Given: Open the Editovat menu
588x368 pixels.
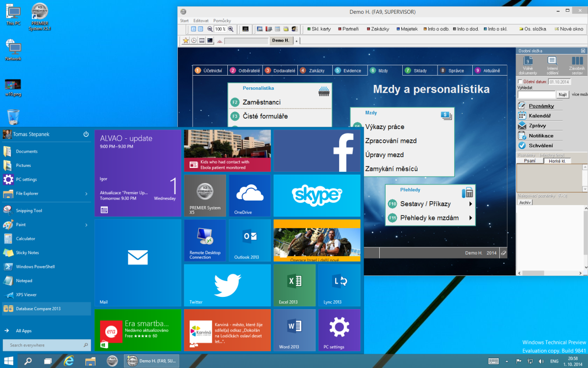Looking at the screenshot, I should pyautogui.click(x=201, y=21).
